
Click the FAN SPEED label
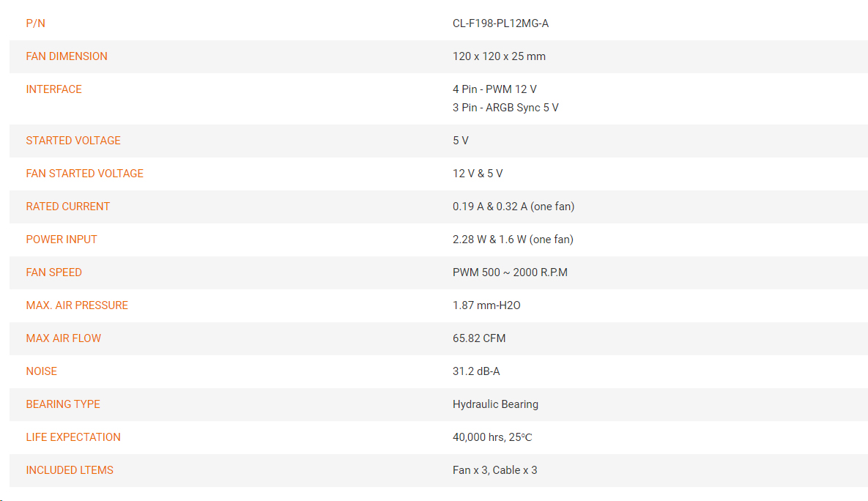pyautogui.click(x=53, y=272)
